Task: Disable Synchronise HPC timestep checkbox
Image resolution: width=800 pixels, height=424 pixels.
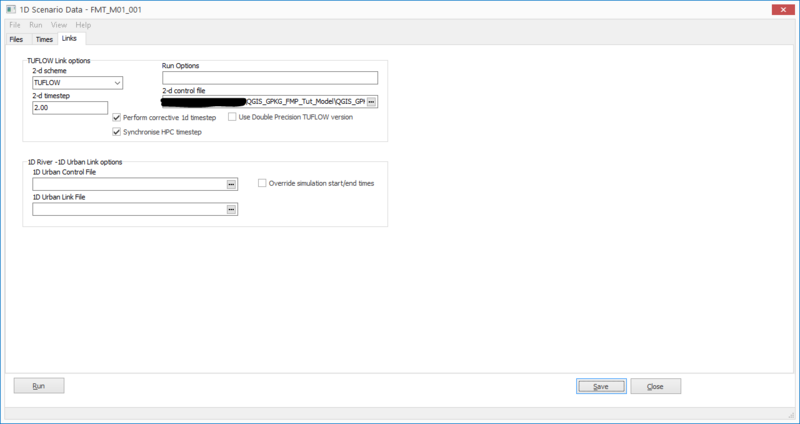Action: click(117, 132)
